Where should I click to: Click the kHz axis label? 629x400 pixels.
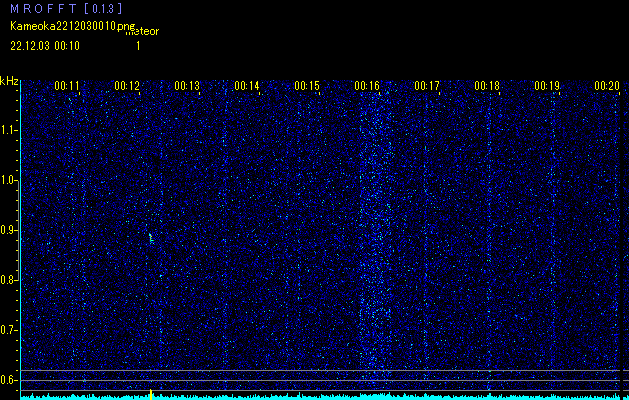tap(9, 81)
